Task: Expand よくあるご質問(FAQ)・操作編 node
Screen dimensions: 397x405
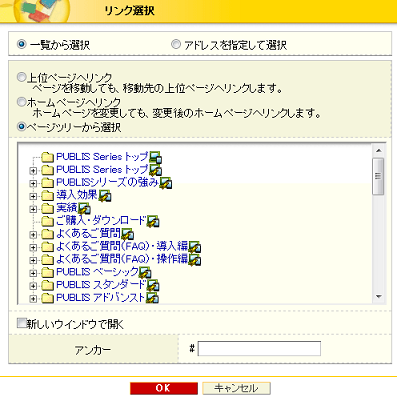Action: pyautogui.click(x=33, y=260)
